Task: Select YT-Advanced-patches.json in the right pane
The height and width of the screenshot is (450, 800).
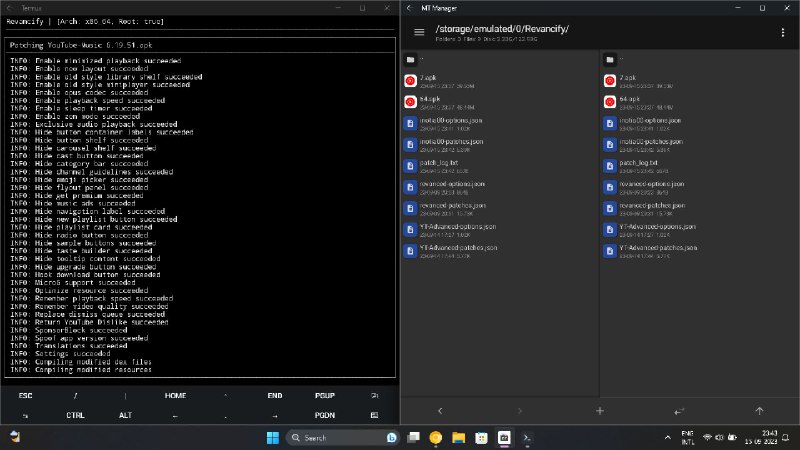Action: pyautogui.click(x=699, y=251)
